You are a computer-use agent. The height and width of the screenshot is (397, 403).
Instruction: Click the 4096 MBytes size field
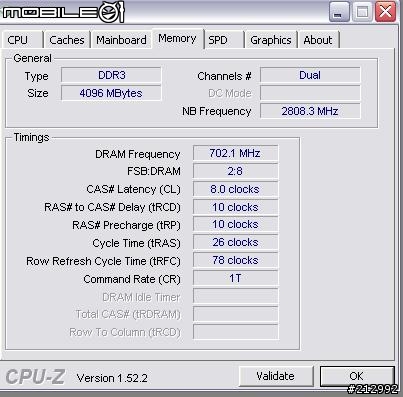tap(111, 93)
